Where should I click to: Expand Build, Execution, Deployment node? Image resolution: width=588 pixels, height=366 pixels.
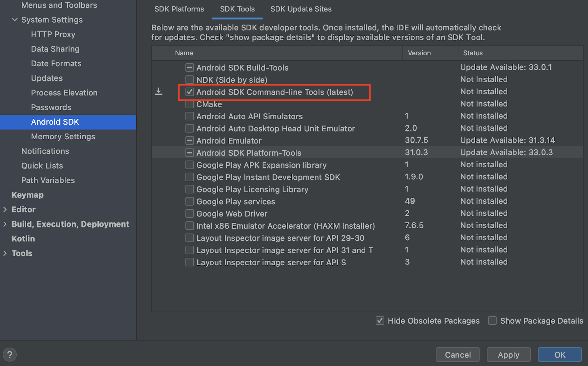5,224
